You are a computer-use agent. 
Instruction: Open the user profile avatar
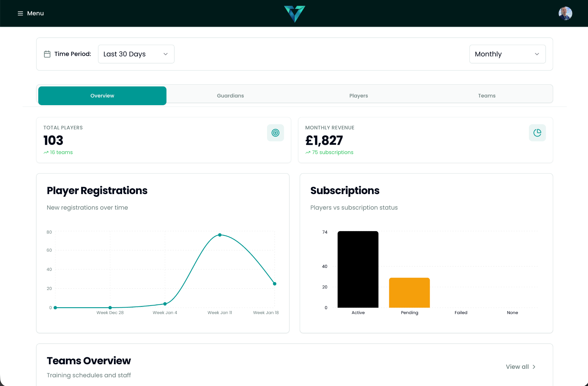(565, 13)
